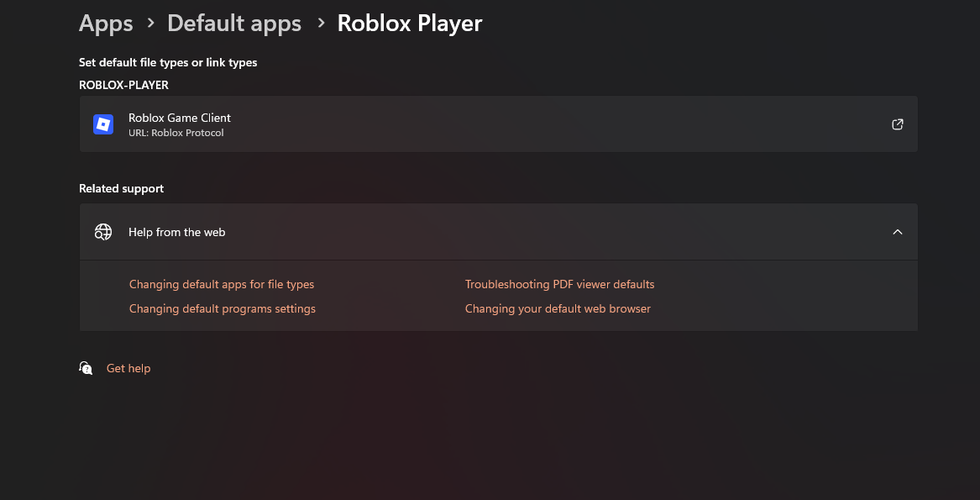This screenshot has height=500, width=980.
Task: Click the chevron before Roblox Player breadcrumb
Action: point(321,24)
